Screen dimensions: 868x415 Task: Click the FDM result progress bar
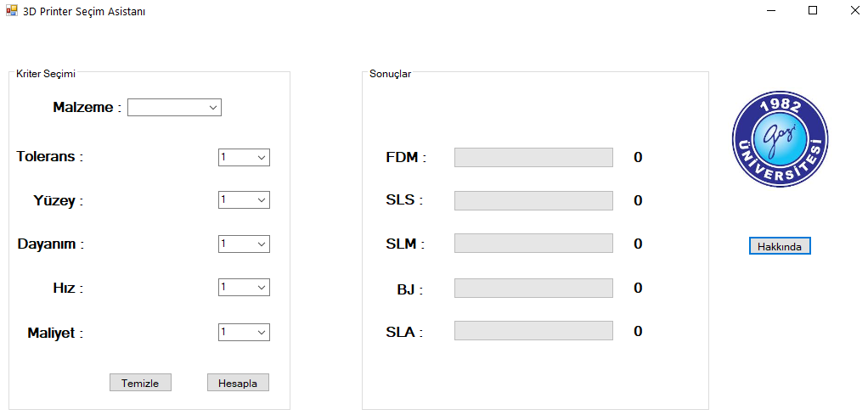533,157
